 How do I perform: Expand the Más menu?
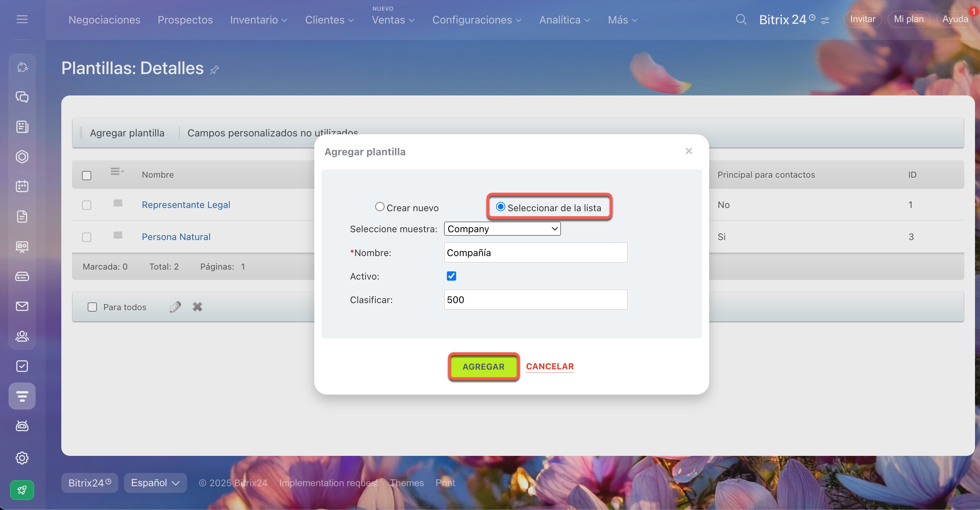coord(623,20)
